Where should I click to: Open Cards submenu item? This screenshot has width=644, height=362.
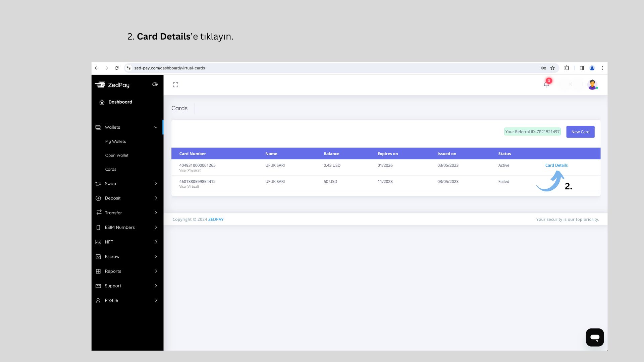pyautogui.click(x=111, y=169)
